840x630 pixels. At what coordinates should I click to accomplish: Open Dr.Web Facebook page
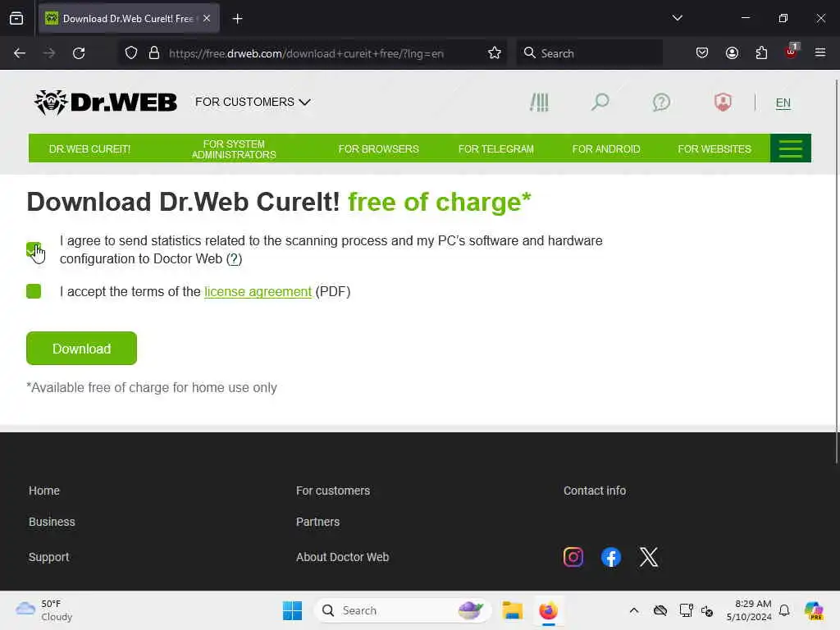[610, 557]
